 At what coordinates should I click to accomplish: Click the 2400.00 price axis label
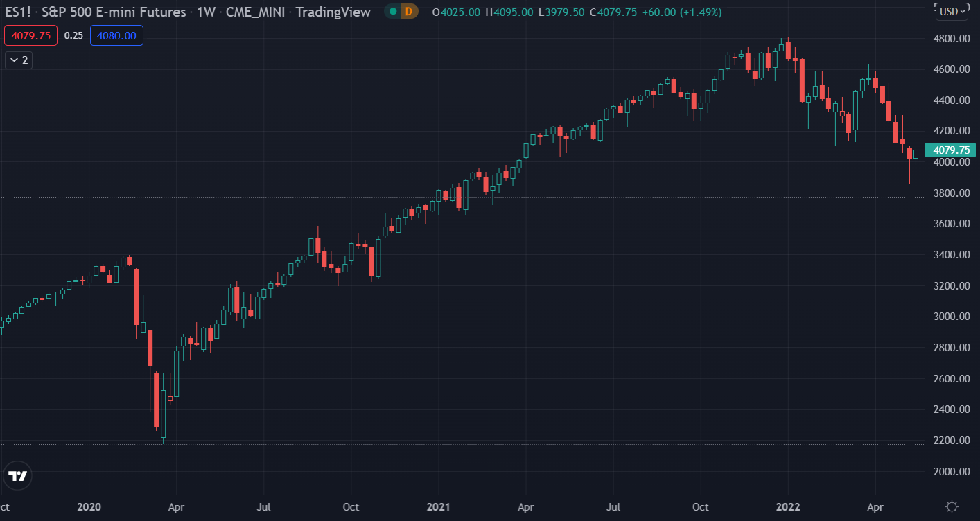coord(951,409)
